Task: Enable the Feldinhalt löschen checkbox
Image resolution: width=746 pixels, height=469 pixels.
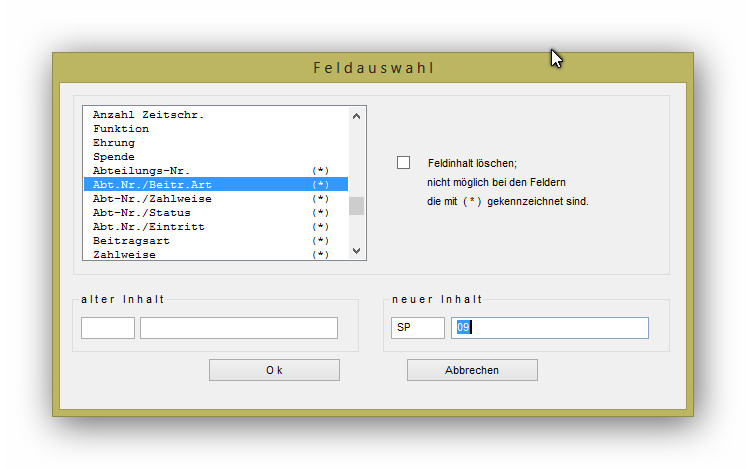Action: pyautogui.click(x=404, y=163)
